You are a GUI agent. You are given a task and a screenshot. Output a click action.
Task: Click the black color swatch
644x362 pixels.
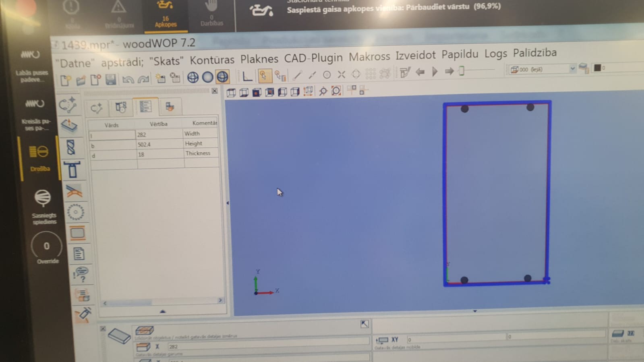point(597,68)
